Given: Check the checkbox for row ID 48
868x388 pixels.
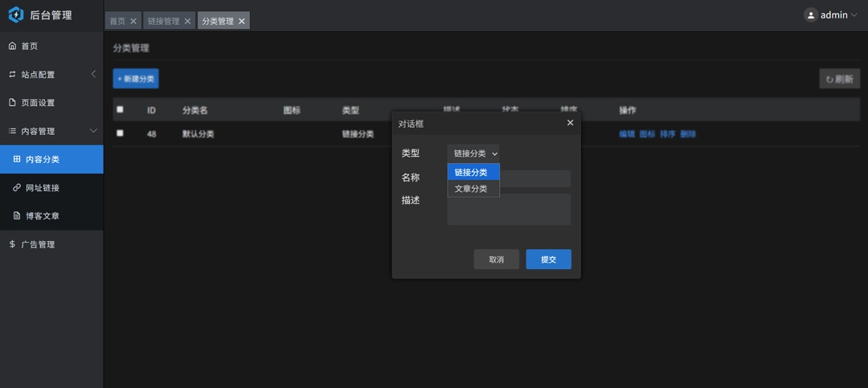Looking at the screenshot, I should (120, 133).
